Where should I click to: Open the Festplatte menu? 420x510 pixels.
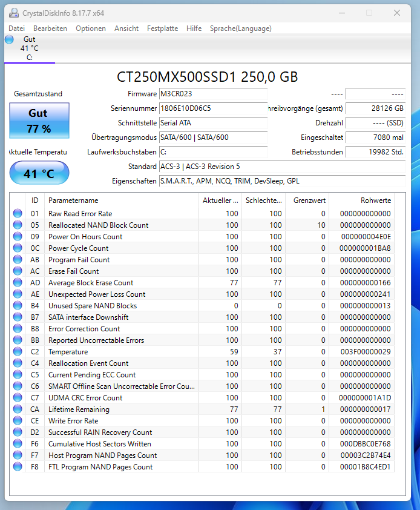(x=162, y=28)
